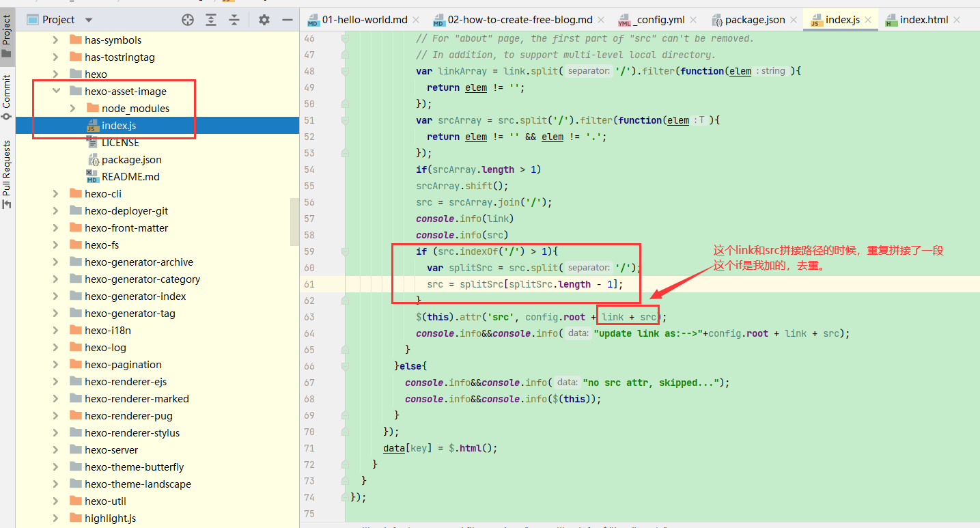Toggle code fold marker on line 59
This screenshot has width=980, height=528.
[x=346, y=251]
